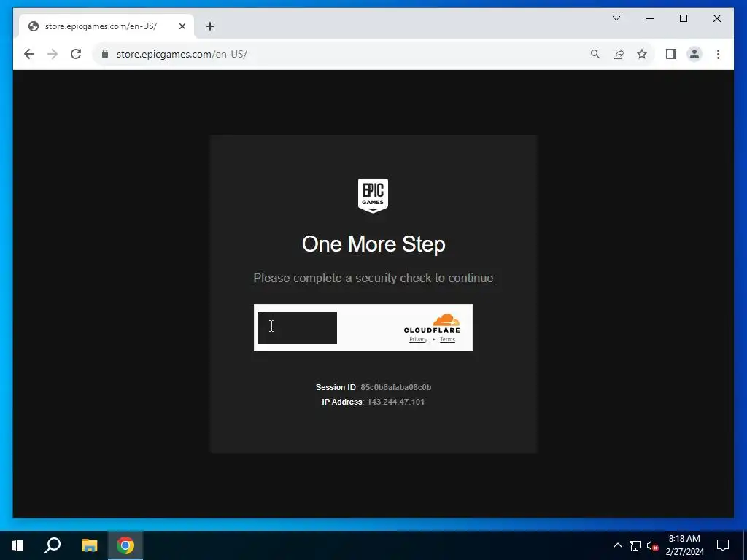Open File Explorer from the taskbar
Viewport: 747px width, 560px height.
[x=89, y=545]
